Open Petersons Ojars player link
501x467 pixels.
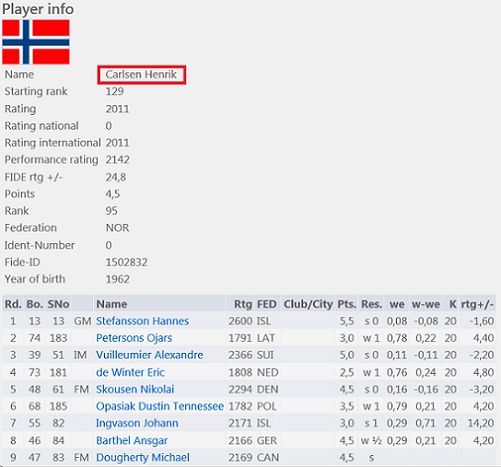tap(134, 338)
